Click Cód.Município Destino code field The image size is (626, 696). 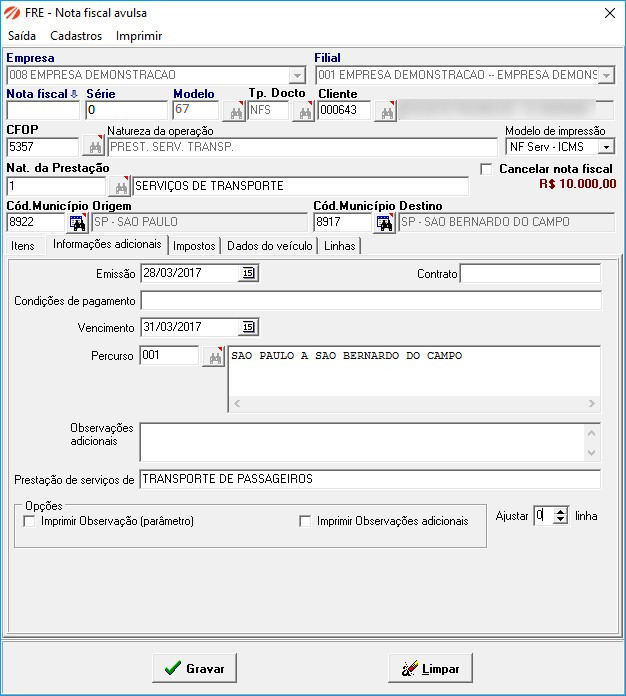click(343, 222)
